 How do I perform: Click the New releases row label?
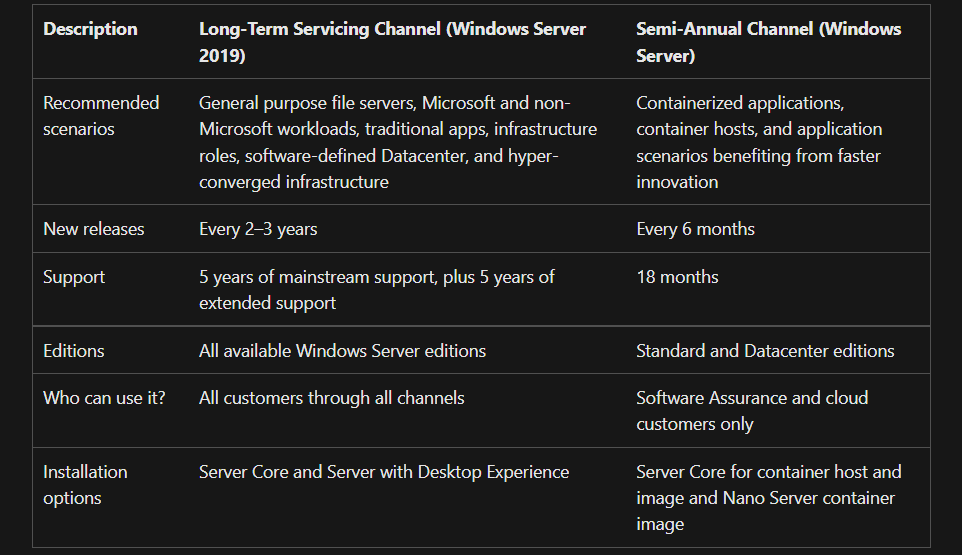point(94,229)
